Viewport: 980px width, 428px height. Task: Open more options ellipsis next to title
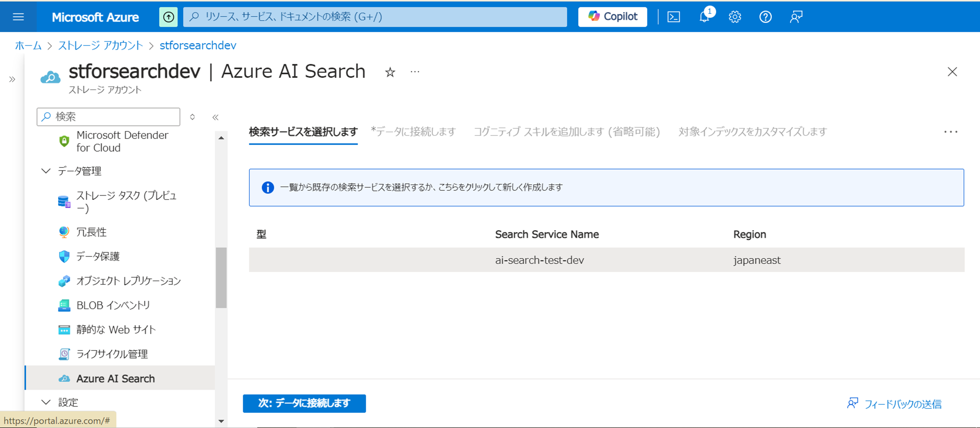[x=415, y=71]
